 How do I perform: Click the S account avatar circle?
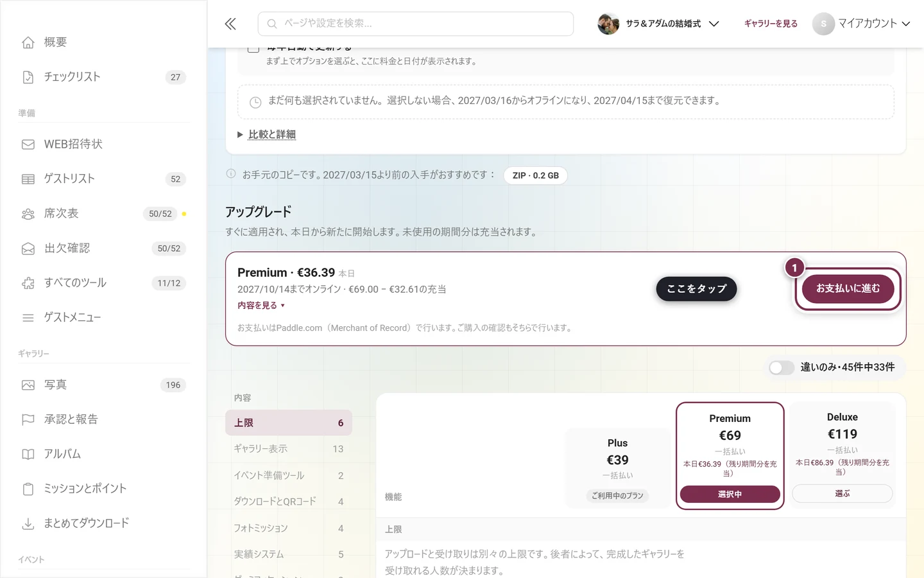click(823, 24)
